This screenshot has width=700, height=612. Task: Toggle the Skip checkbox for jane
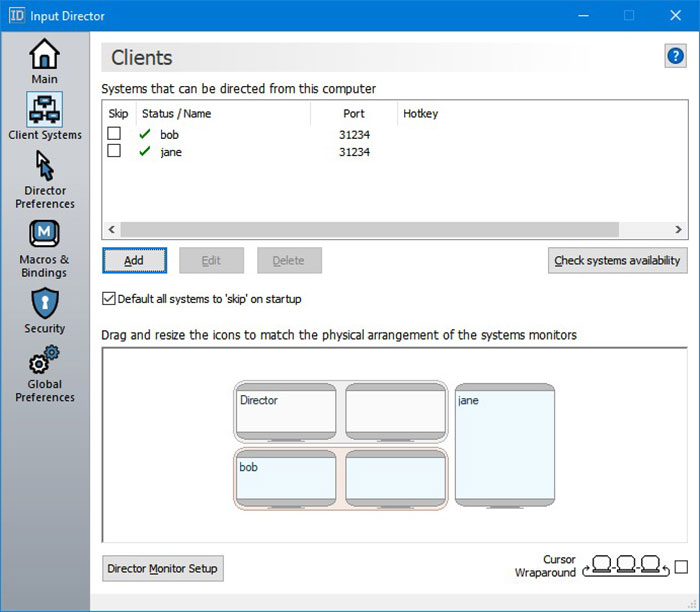[x=114, y=151]
